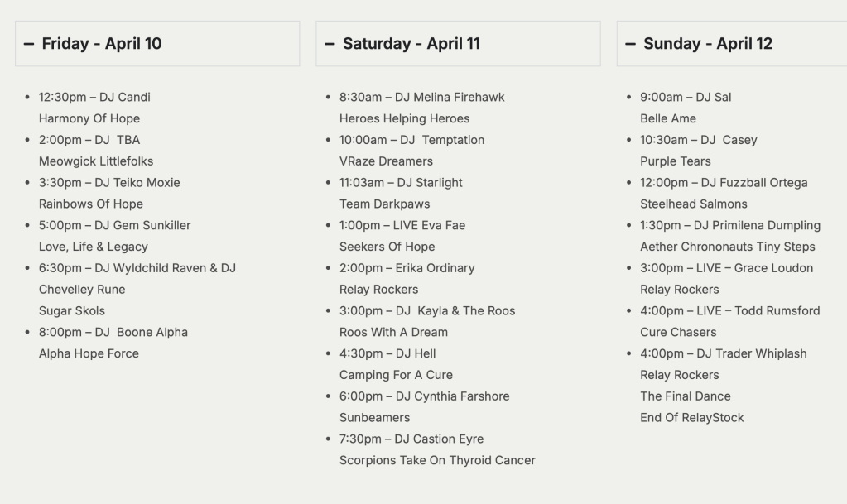
Task: Select the 5:00pm DJ Gem Sunkiller entry
Action: coord(115,225)
